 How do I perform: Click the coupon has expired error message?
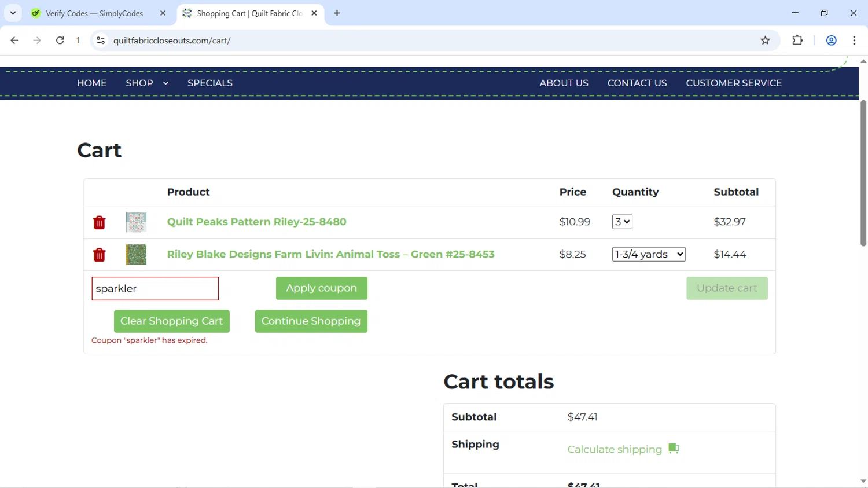(149, 340)
